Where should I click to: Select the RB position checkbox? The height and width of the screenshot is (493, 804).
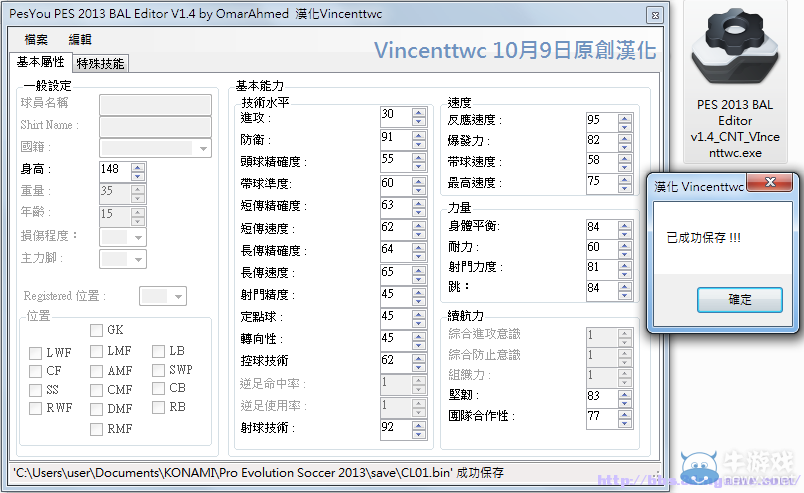pyautogui.click(x=158, y=407)
